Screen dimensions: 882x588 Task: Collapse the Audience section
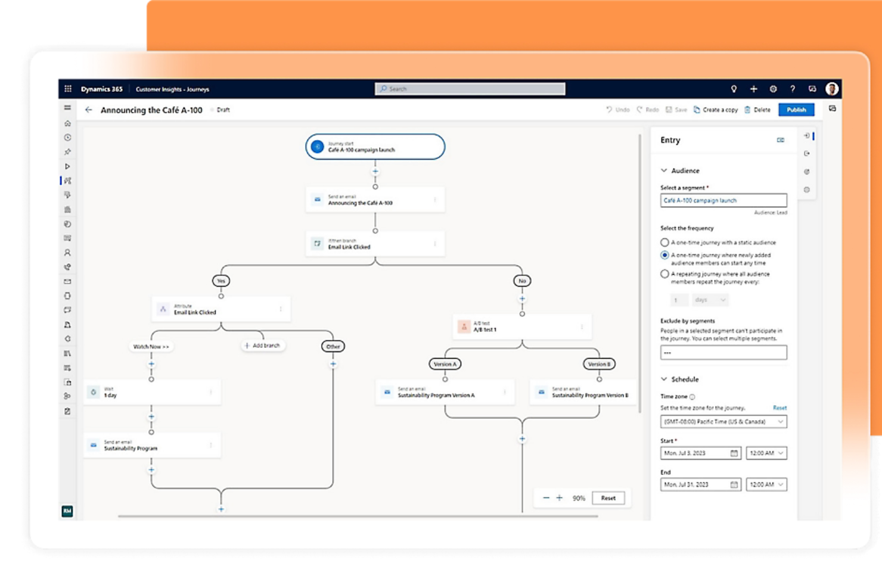[x=663, y=170]
